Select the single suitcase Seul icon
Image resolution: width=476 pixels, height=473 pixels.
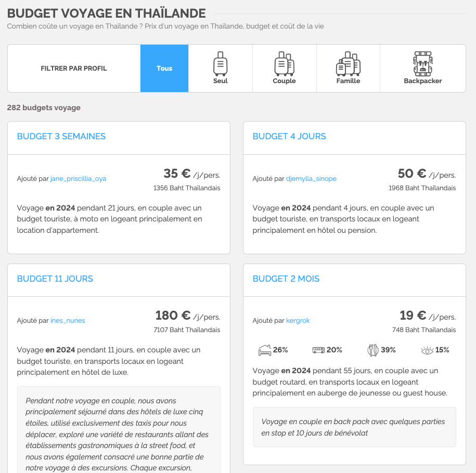point(220,64)
